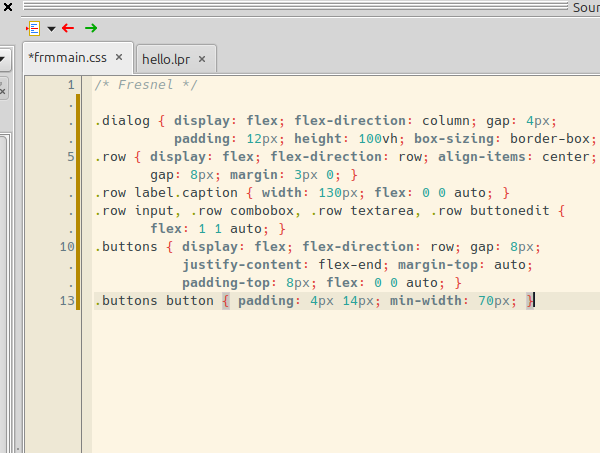Image resolution: width=600 pixels, height=453 pixels.
Task: Click the buttonedit selector word
Action: [x=510, y=211]
